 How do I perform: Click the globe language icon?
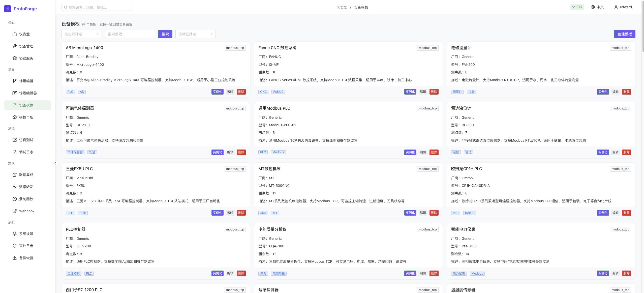click(593, 7)
